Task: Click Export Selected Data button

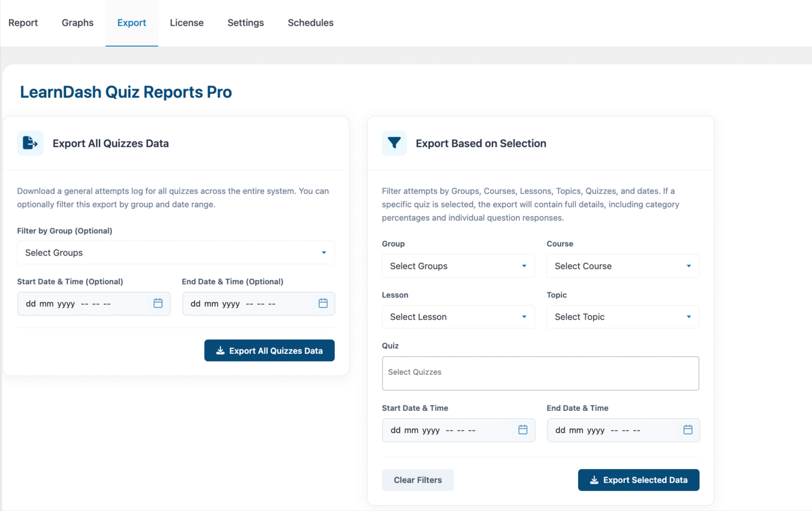Action: (x=638, y=480)
